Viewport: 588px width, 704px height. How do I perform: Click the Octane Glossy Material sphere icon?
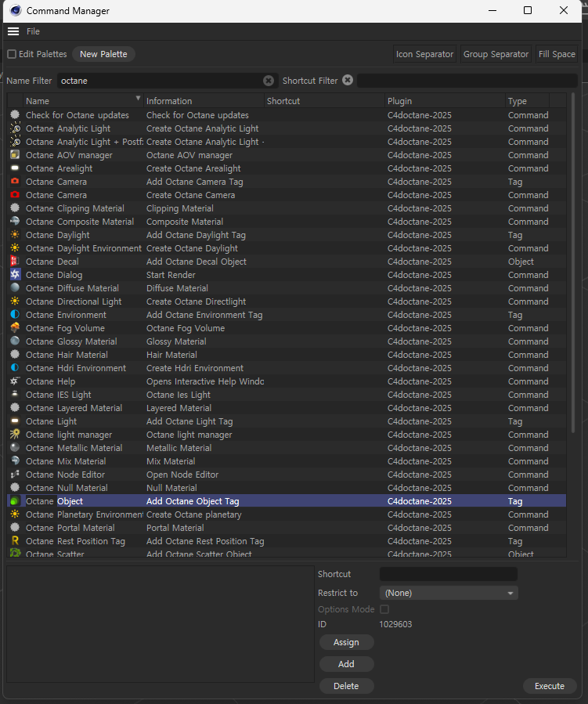15,341
